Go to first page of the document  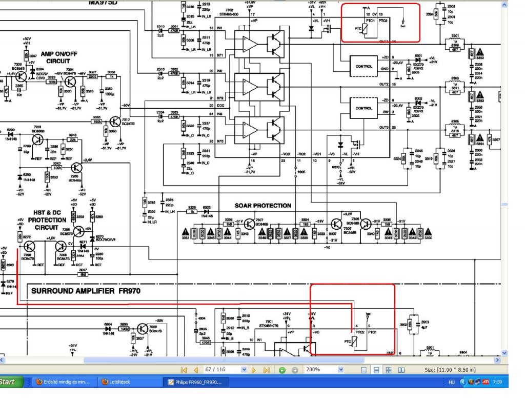[x=184, y=370]
